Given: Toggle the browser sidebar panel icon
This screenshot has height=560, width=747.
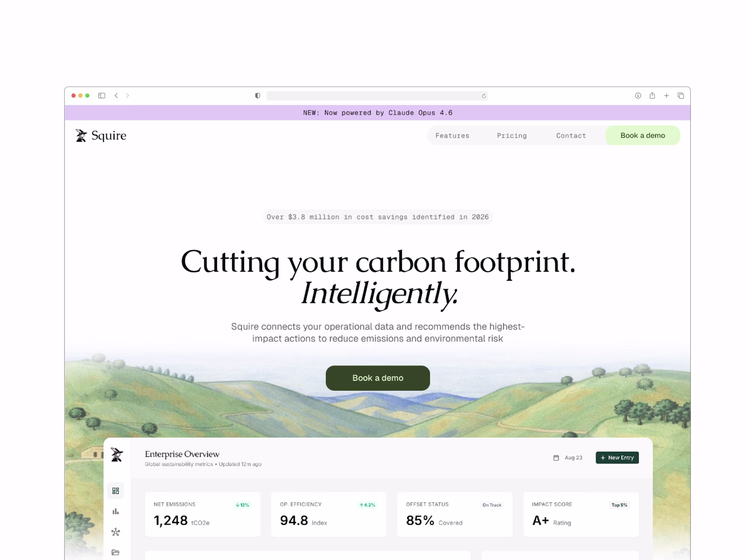Looking at the screenshot, I should point(102,96).
